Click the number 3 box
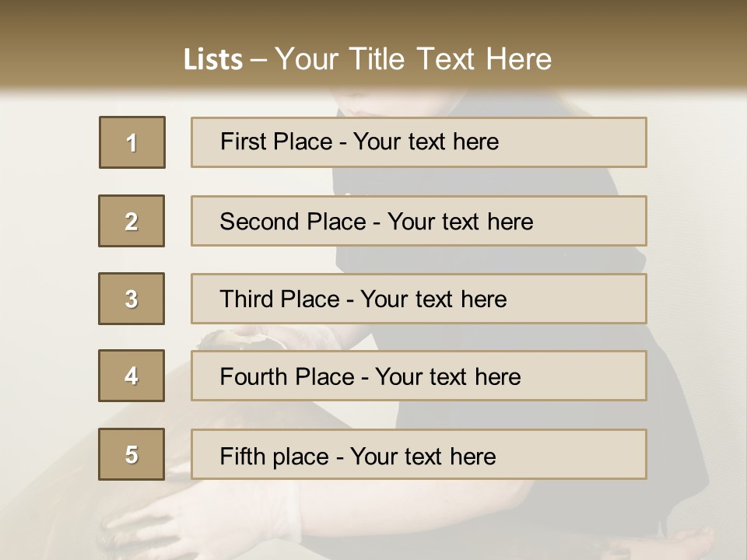Image resolution: width=747 pixels, height=560 pixels. (132, 299)
